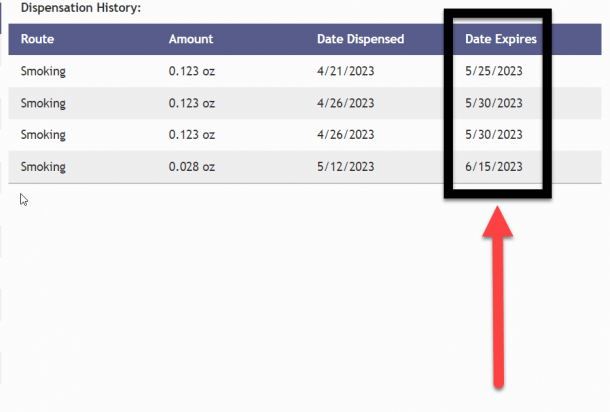Screen dimensions: 610x412
Task: Click the 6/15/2023 expiration date
Action: click(x=494, y=167)
